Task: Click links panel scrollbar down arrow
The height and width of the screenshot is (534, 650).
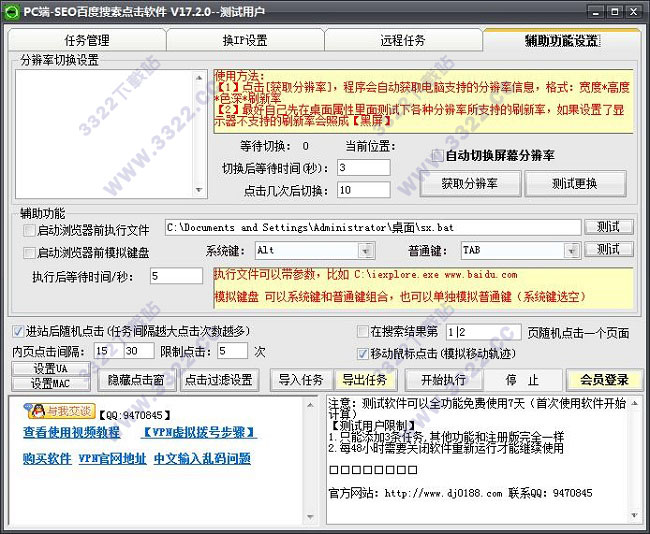Action: 310,517
